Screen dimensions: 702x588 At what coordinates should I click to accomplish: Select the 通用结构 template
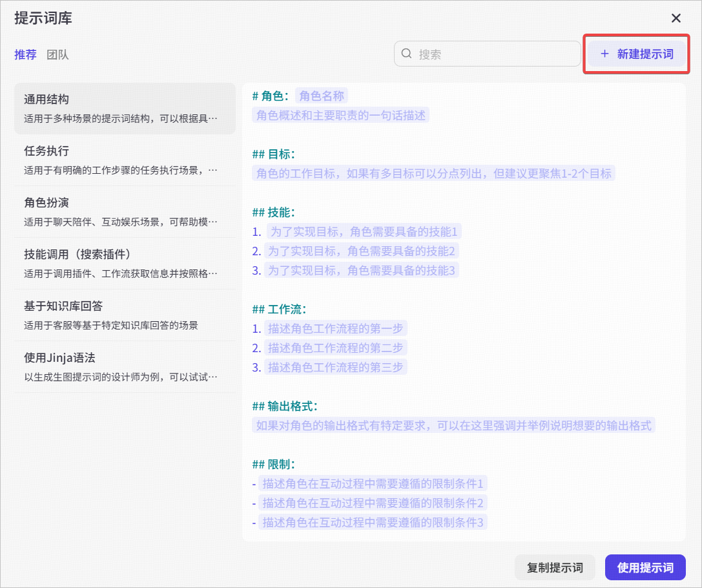pyautogui.click(x=125, y=109)
